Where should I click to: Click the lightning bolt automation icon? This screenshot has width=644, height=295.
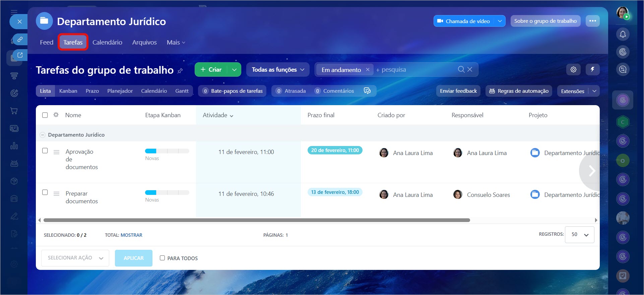pos(592,70)
